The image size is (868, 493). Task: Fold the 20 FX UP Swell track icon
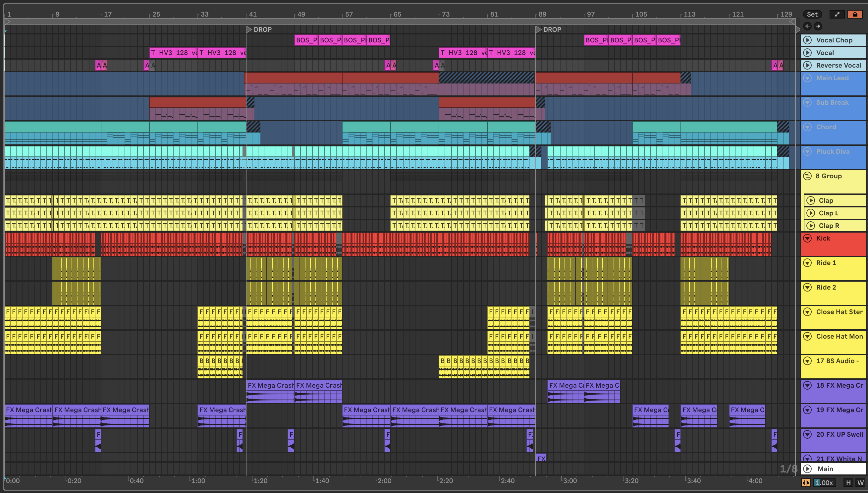[x=807, y=434]
